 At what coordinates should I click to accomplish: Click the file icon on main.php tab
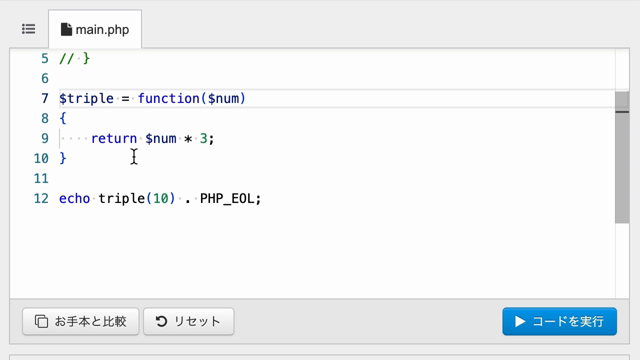click(66, 29)
